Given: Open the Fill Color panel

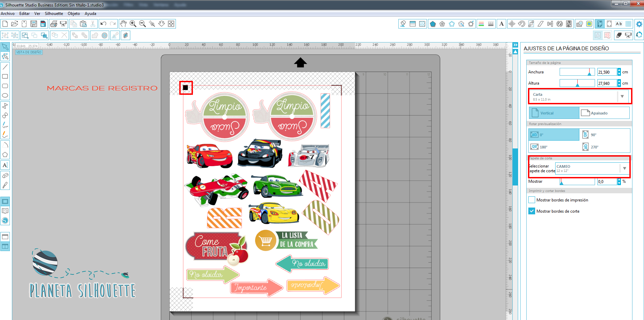Looking at the screenshot, I should [x=403, y=24].
